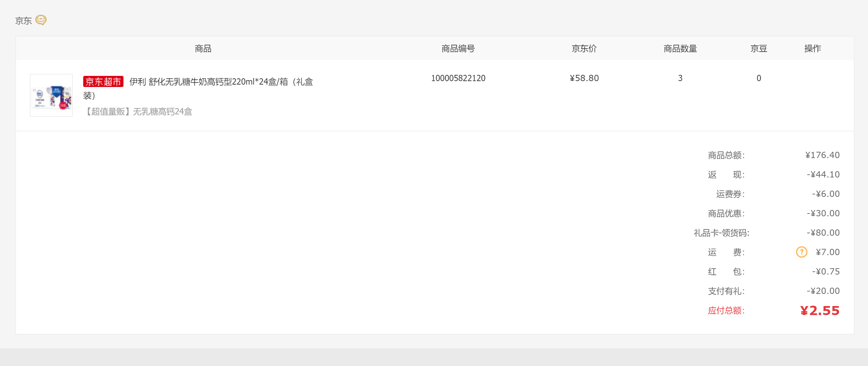
Task: Click the -¥6.00 shipping coupon amount
Action: coord(826,194)
